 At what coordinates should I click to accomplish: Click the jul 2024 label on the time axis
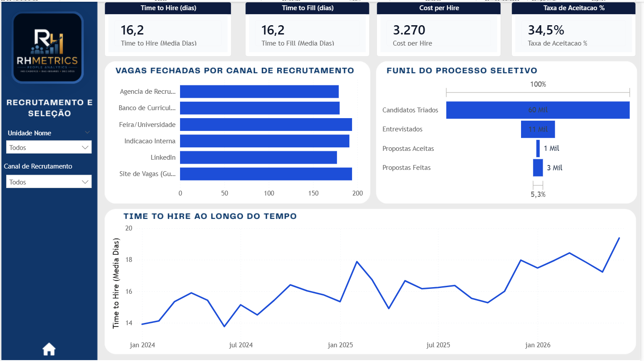pos(241,345)
